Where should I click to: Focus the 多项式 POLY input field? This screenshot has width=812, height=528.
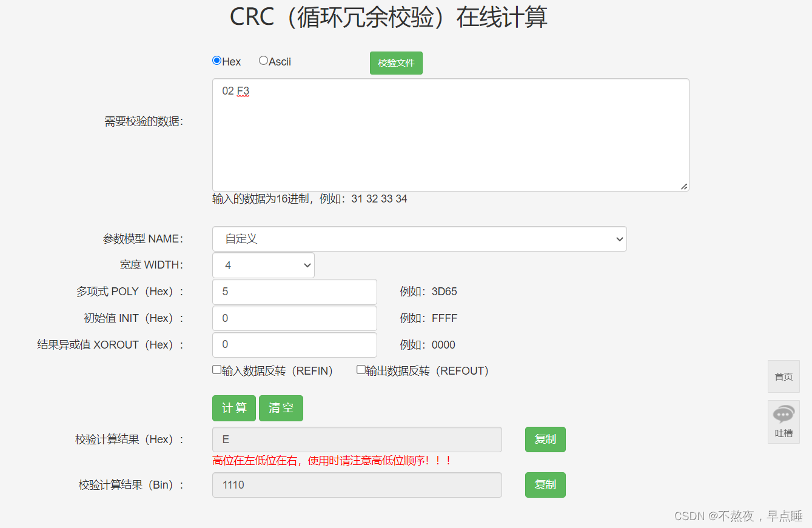(x=295, y=292)
